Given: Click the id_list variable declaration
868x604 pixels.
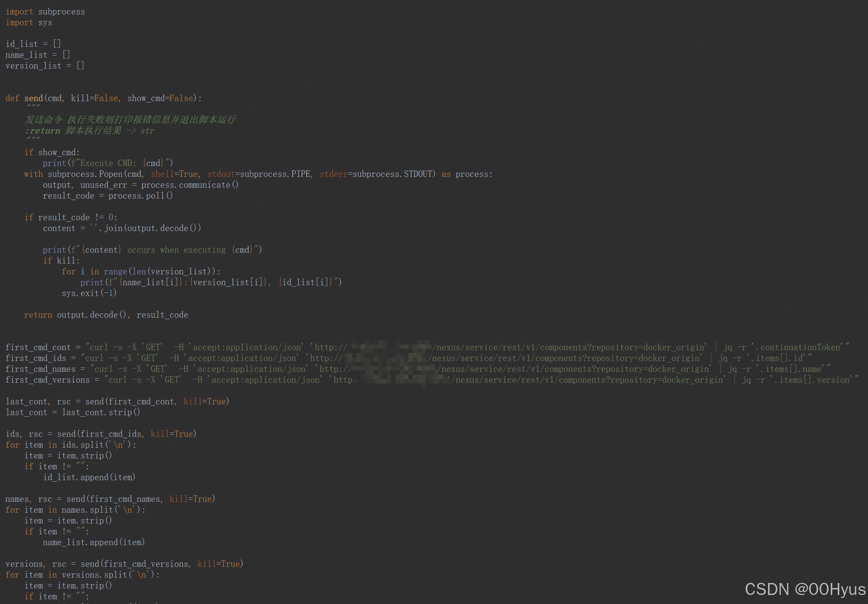Looking at the screenshot, I should coord(32,43).
